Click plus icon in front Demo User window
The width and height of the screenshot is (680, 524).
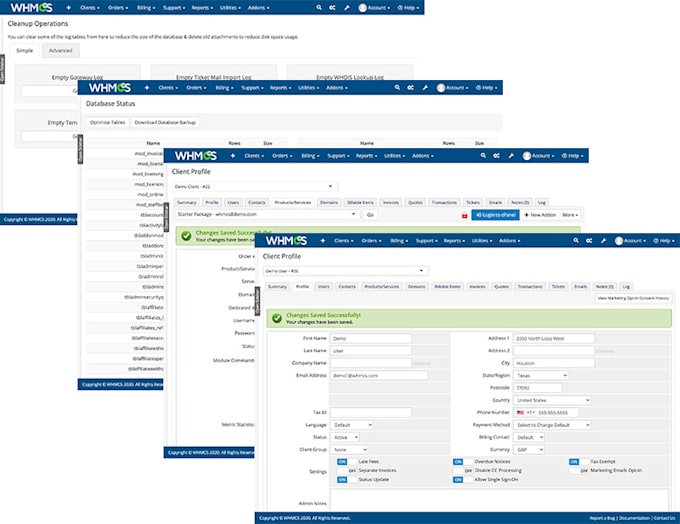pyautogui.click(x=323, y=240)
